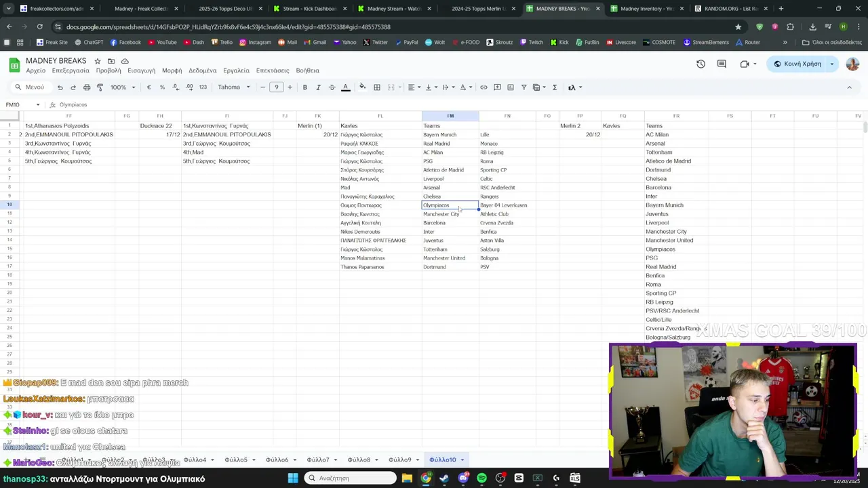Switch to Φύλλο5 sheet tab
Screen dimensions: 868x488
coord(236,460)
